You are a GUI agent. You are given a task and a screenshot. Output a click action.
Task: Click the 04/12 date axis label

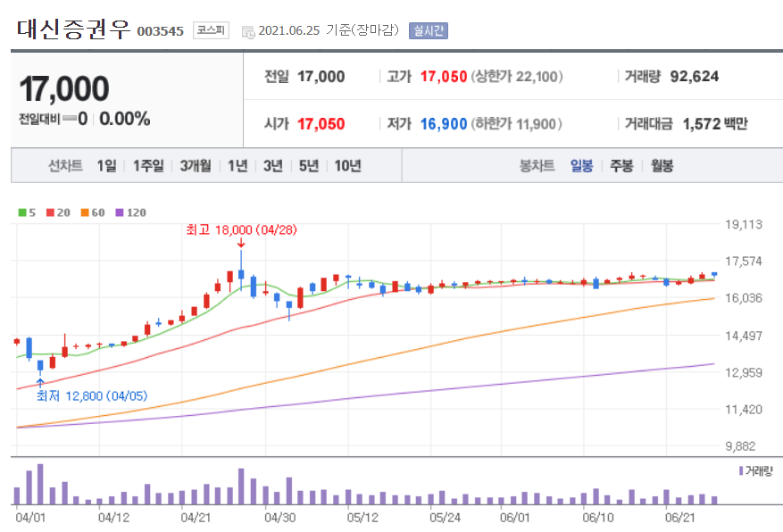113,518
